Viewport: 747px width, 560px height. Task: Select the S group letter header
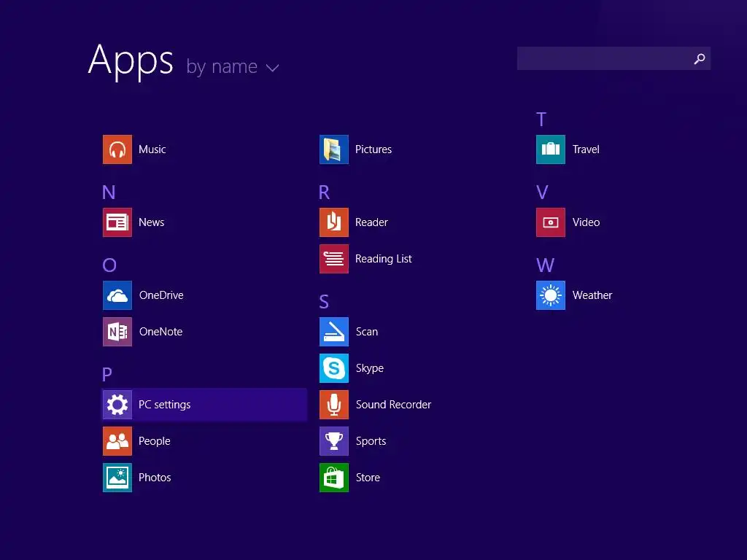324,301
